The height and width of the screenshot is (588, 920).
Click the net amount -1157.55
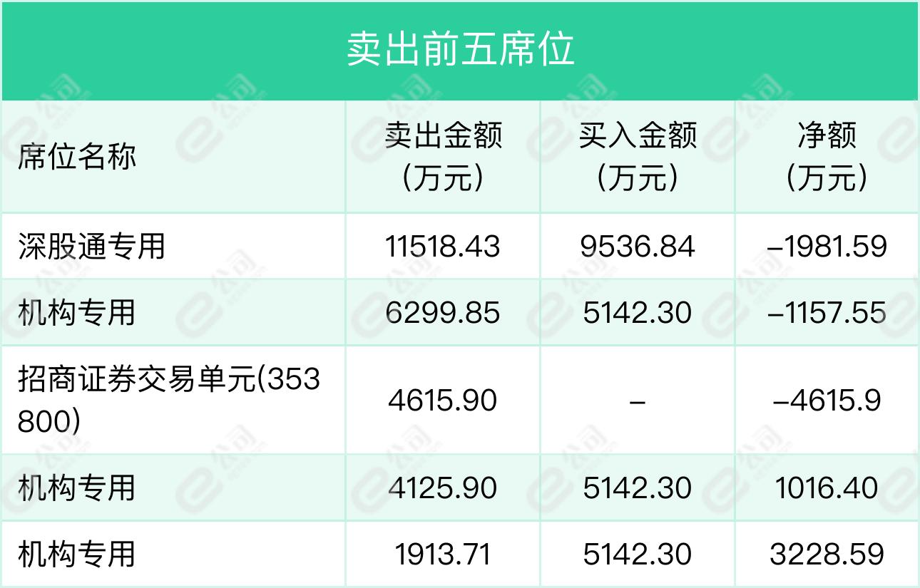827,313
